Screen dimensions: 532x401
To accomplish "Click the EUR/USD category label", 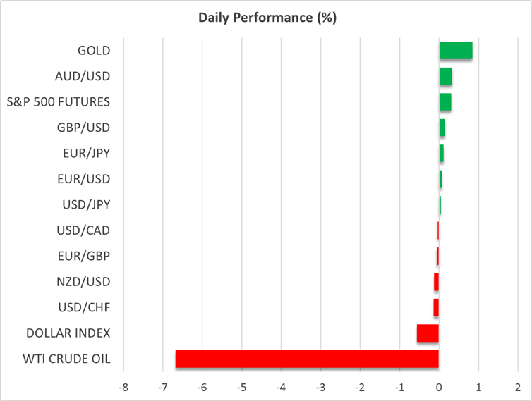I will [x=85, y=179].
